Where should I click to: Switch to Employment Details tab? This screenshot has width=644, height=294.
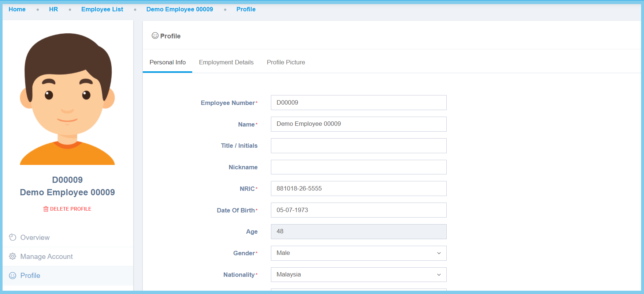coord(226,63)
